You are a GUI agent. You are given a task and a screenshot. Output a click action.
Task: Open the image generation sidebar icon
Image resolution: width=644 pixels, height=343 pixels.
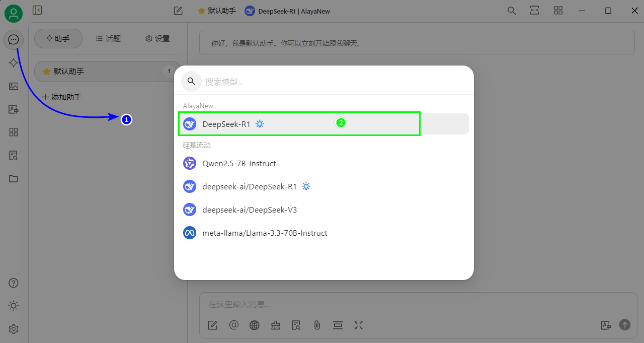pos(14,86)
